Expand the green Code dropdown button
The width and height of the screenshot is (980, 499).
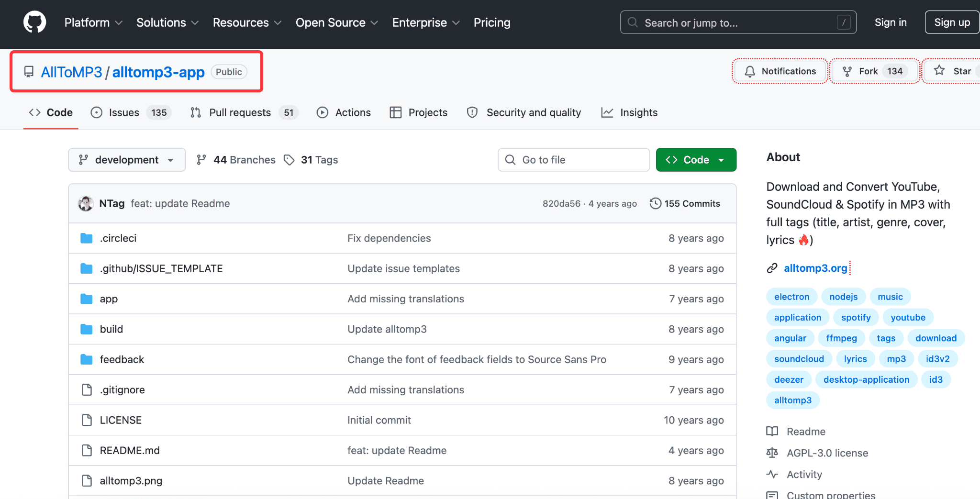[x=696, y=160]
